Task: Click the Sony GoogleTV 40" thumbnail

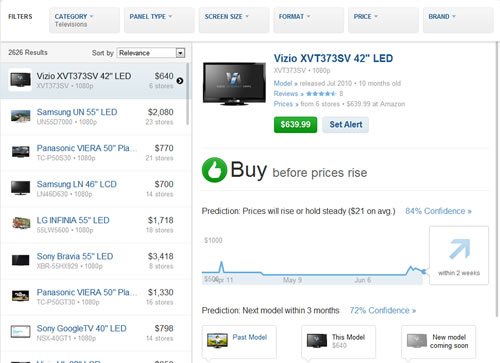Action: (20, 332)
